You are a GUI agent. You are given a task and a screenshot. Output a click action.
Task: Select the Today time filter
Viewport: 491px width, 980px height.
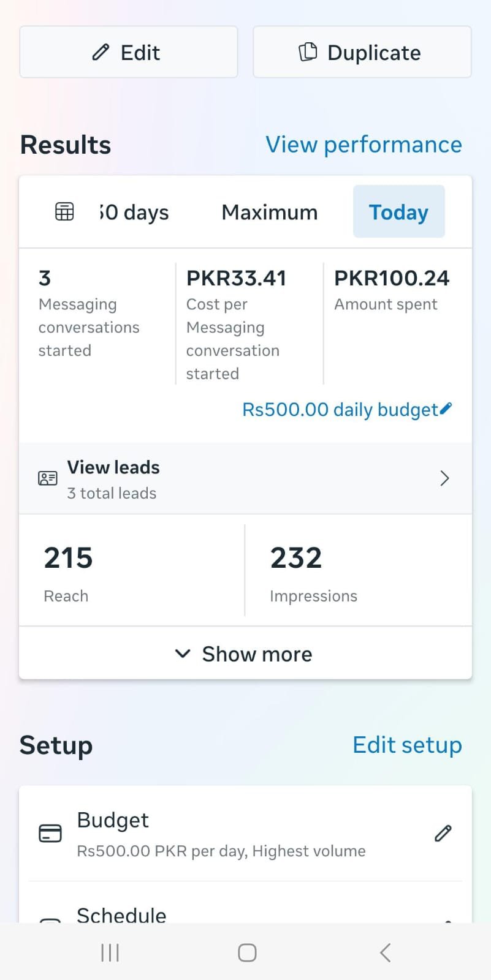[x=398, y=212]
